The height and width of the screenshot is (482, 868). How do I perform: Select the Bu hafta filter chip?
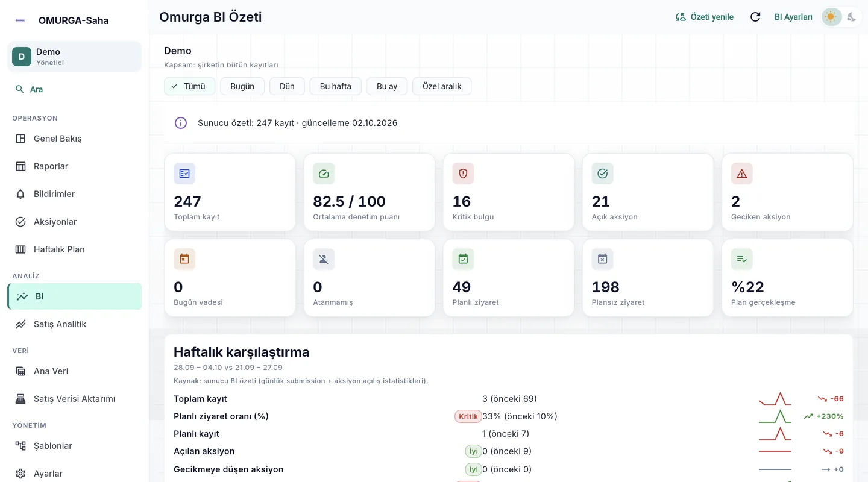336,86
